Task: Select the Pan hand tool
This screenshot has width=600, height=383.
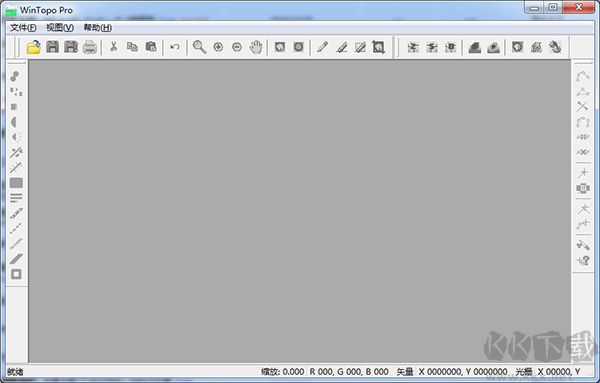Action: (256, 47)
